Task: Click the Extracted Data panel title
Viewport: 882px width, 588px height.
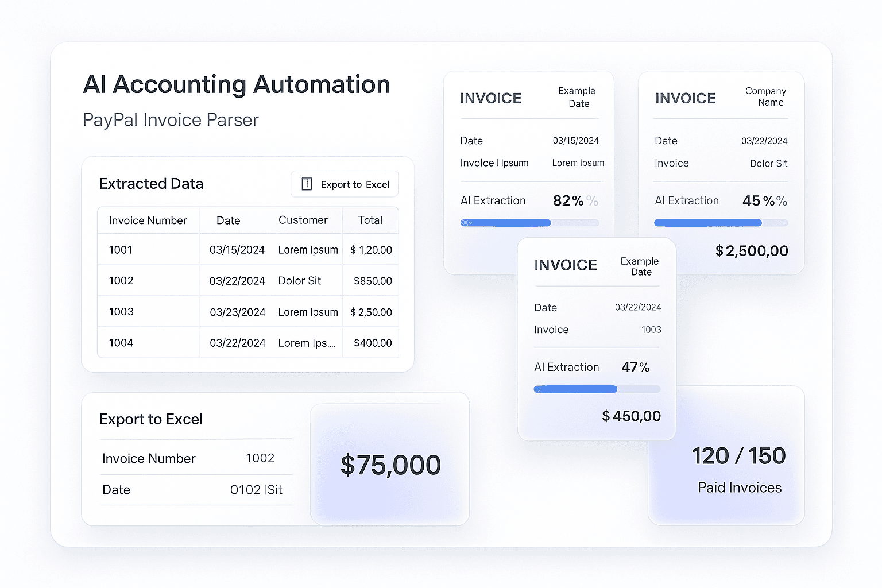Action: point(151,184)
